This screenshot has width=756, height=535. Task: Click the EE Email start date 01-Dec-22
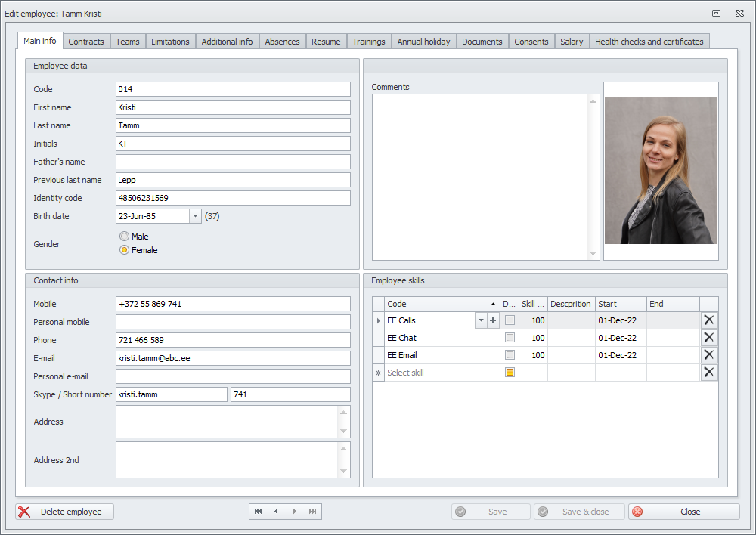point(621,355)
